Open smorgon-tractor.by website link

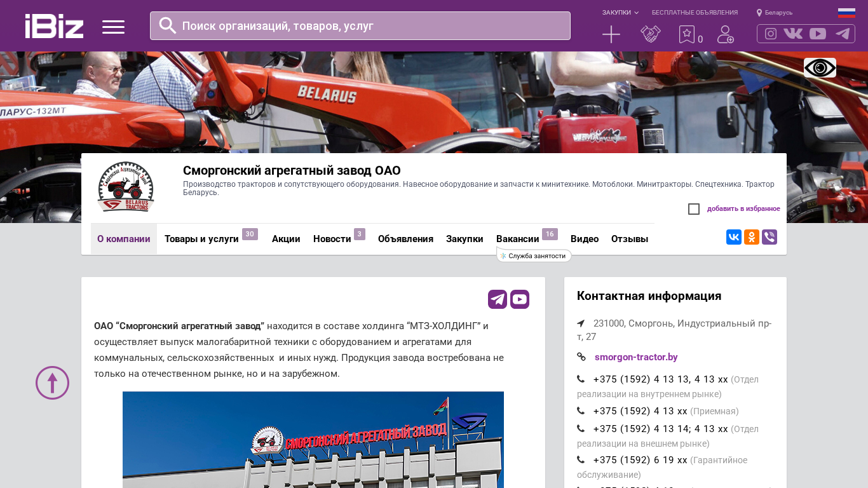636,357
